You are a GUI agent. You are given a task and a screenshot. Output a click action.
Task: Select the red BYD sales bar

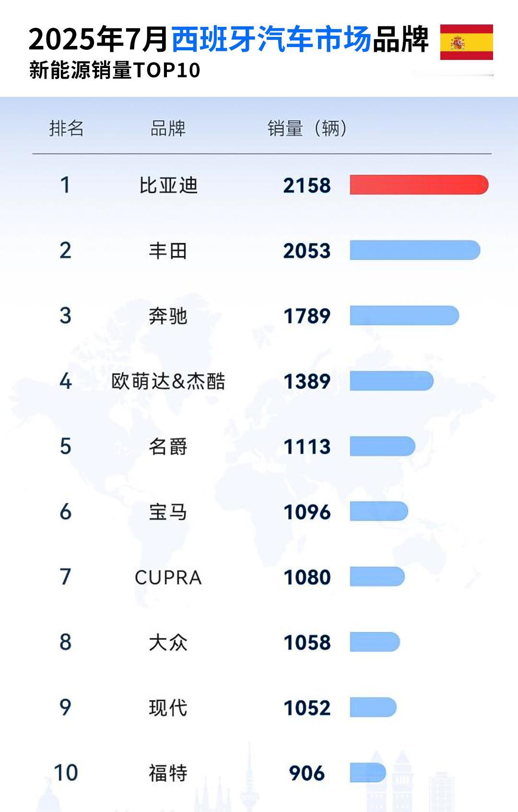(419, 185)
